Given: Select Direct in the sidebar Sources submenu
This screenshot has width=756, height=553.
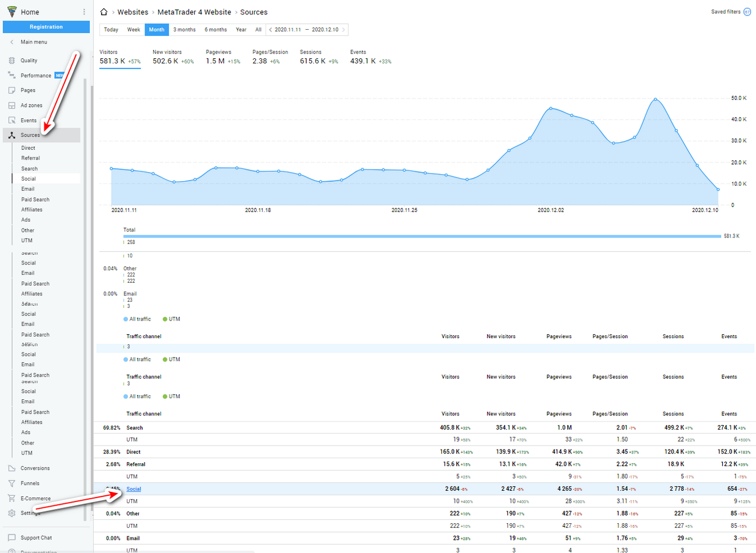Looking at the screenshot, I should [x=28, y=148].
